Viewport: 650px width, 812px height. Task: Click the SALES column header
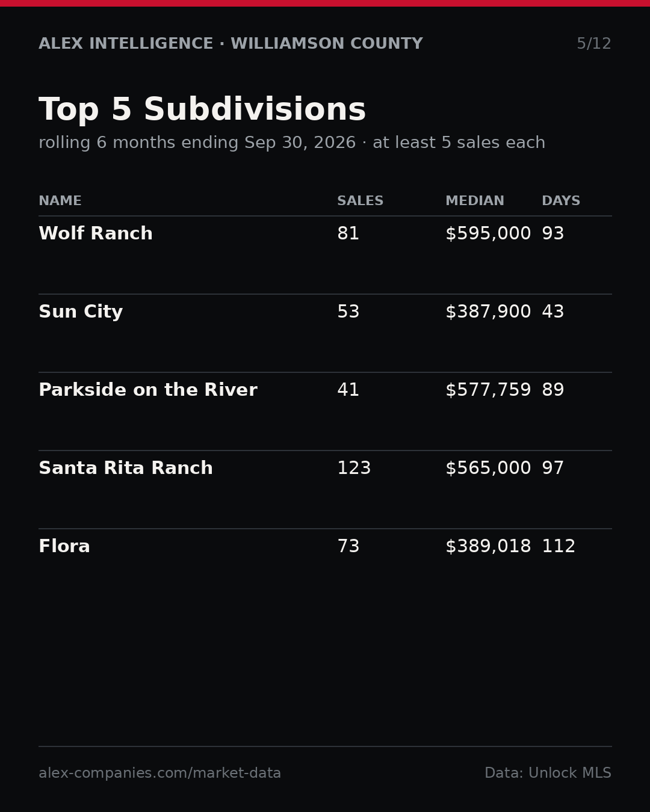pyautogui.click(x=360, y=201)
